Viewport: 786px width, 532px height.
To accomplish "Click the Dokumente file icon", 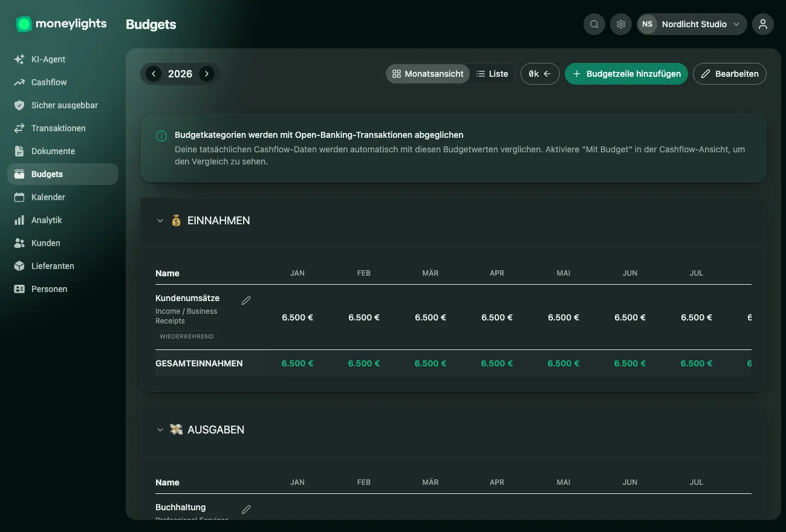I will 19,151.
